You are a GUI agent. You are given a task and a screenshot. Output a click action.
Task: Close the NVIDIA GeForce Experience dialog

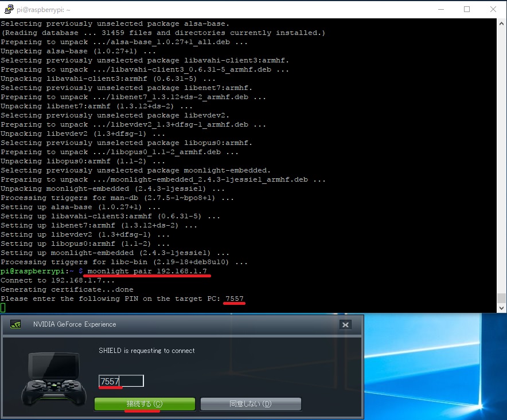coord(345,325)
